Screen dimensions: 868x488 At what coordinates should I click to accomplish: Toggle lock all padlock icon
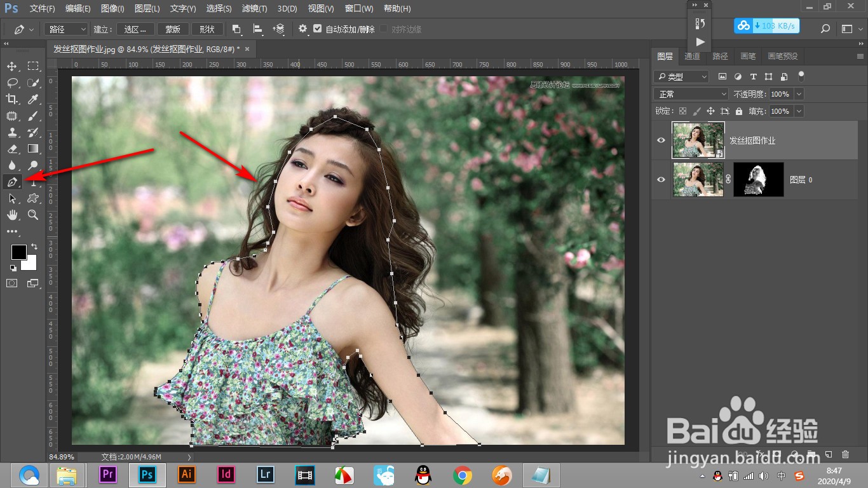pos(738,111)
